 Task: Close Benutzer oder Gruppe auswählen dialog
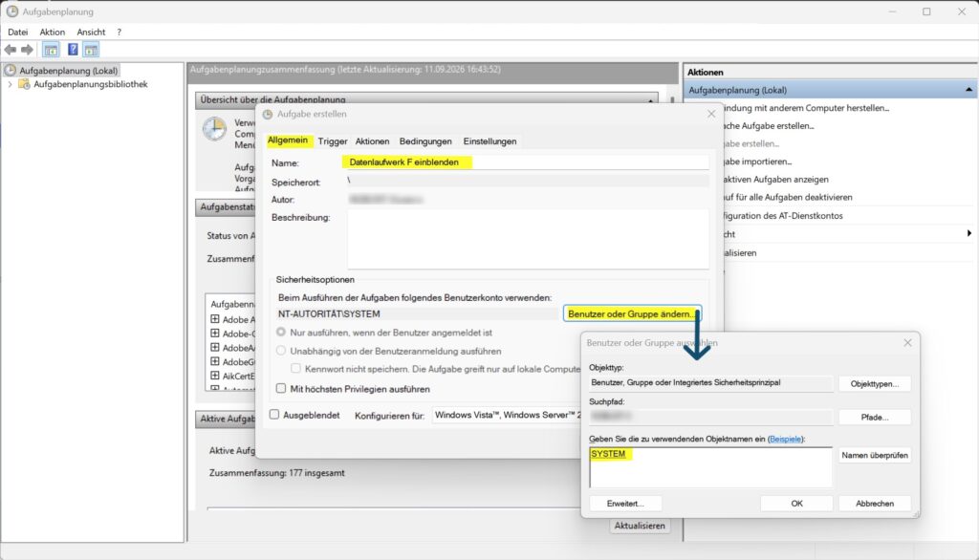point(908,343)
